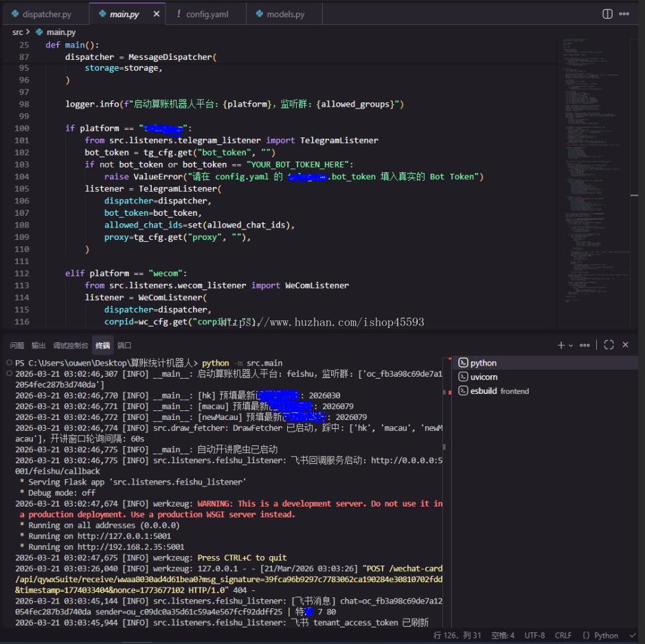The height and width of the screenshot is (644, 645).
Task: Close the main.py tab
Action: pyautogui.click(x=157, y=14)
